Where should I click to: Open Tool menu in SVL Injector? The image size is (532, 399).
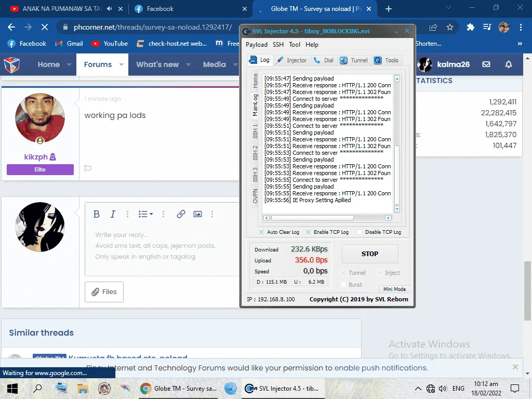pyautogui.click(x=295, y=45)
